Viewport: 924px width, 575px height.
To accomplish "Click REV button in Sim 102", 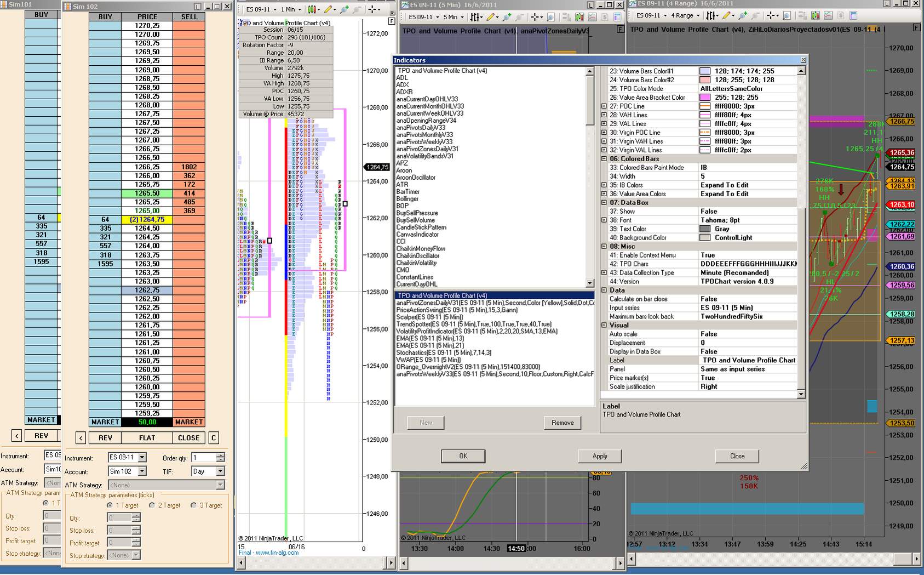I will pos(106,438).
